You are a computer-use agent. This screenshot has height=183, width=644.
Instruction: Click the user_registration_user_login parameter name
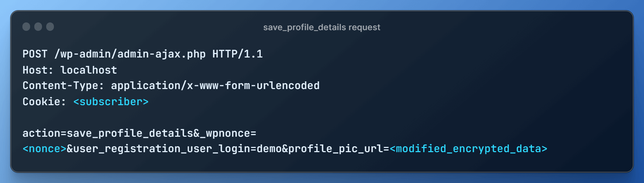pos(161,149)
